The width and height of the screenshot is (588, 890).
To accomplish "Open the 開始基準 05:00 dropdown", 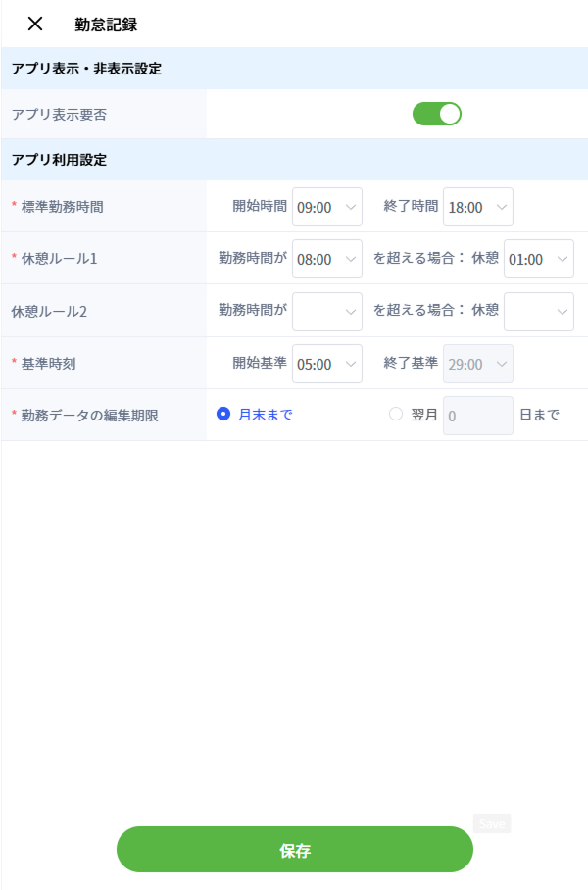I will click(327, 364).
